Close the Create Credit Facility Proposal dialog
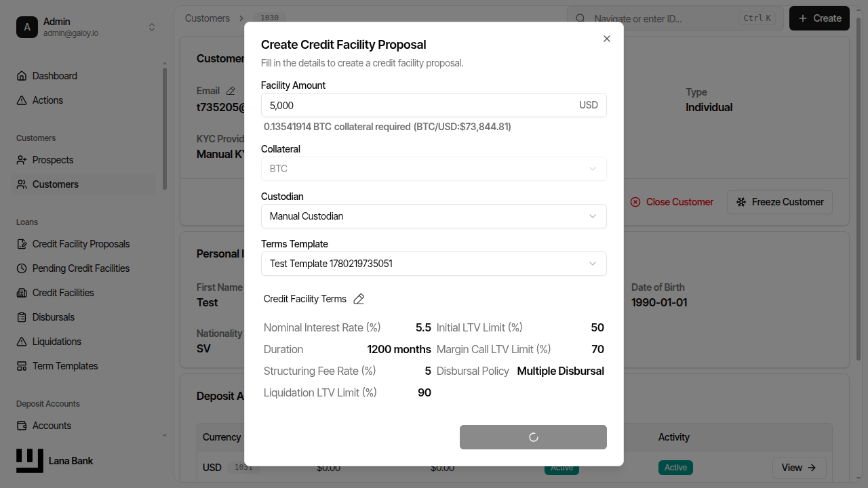868x488 pixels. click(607, 39)
